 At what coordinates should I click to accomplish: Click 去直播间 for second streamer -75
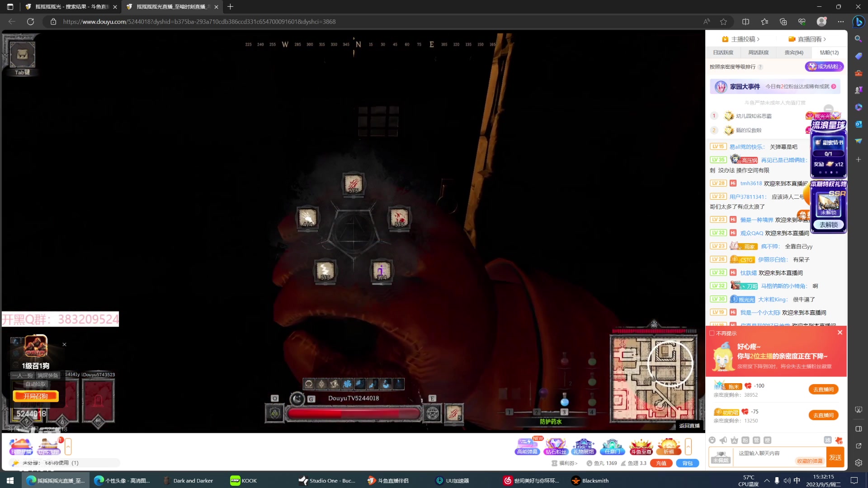tap(823, 415)
